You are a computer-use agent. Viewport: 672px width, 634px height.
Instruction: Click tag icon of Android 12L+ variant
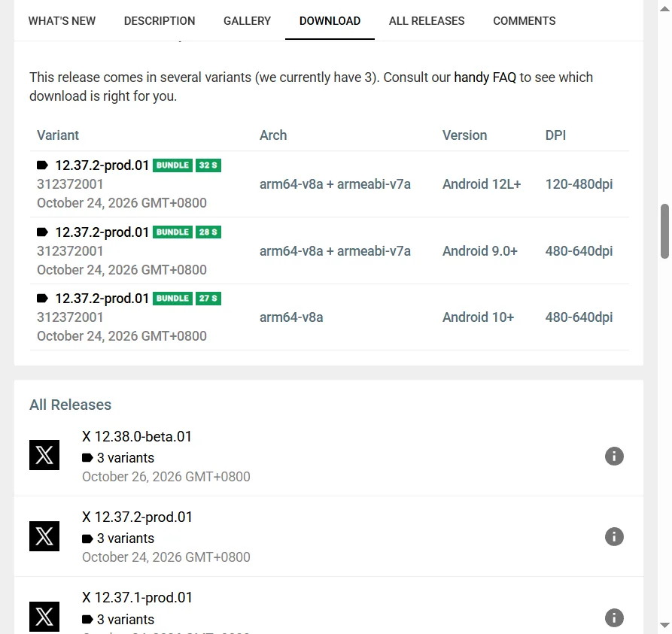tap(42, 165)
